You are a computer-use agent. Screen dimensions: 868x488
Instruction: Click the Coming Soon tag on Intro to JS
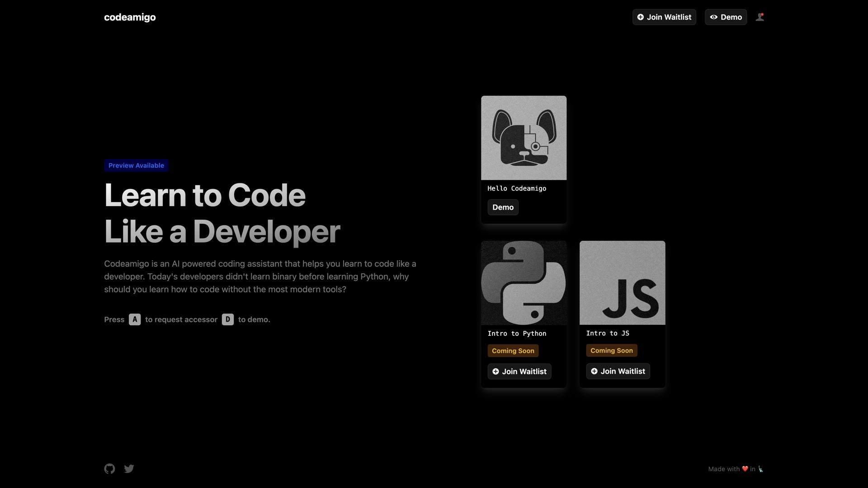(611, 350)
